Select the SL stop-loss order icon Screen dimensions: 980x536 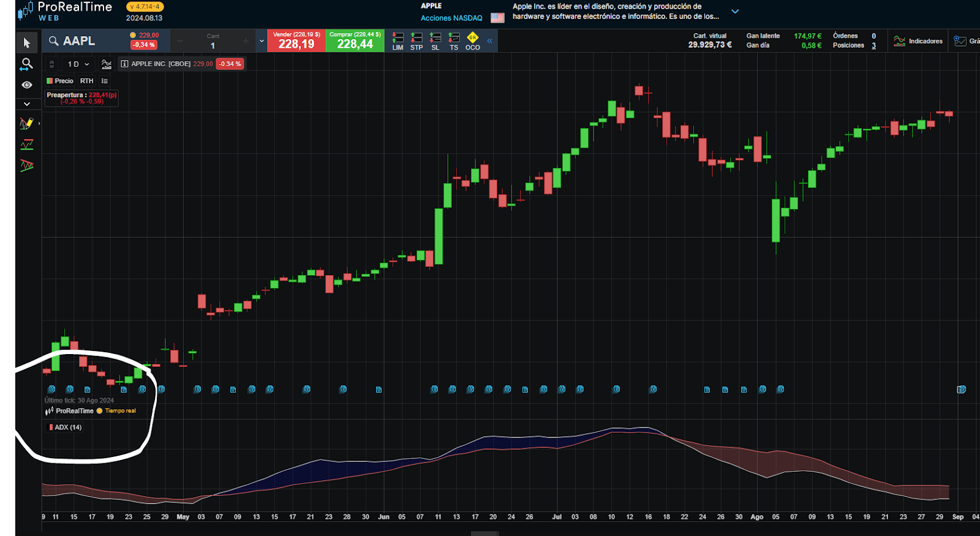[x=435, y=42]
